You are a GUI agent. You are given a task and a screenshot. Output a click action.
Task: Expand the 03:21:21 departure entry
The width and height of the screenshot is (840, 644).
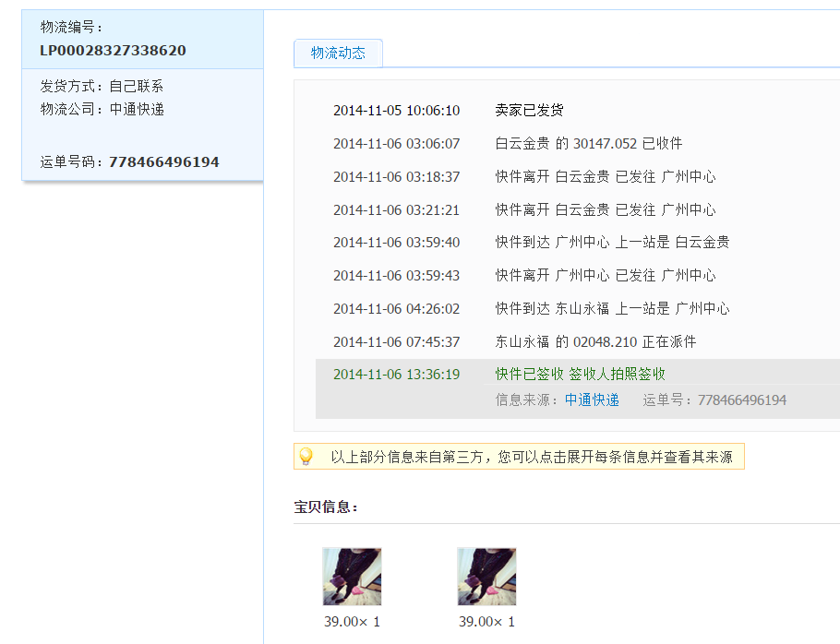[x=605, y=210]
